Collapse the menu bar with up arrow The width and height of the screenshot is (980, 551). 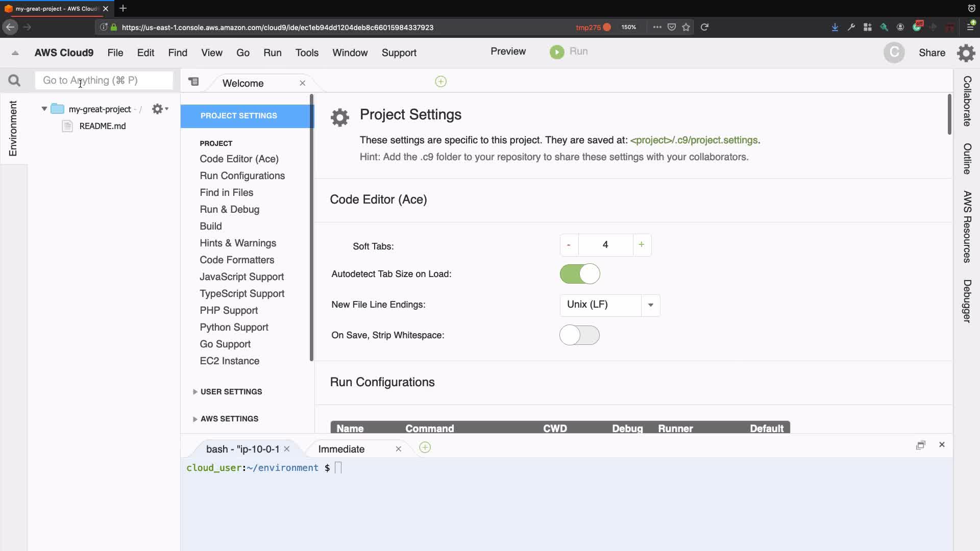click(x=15, y=53)
